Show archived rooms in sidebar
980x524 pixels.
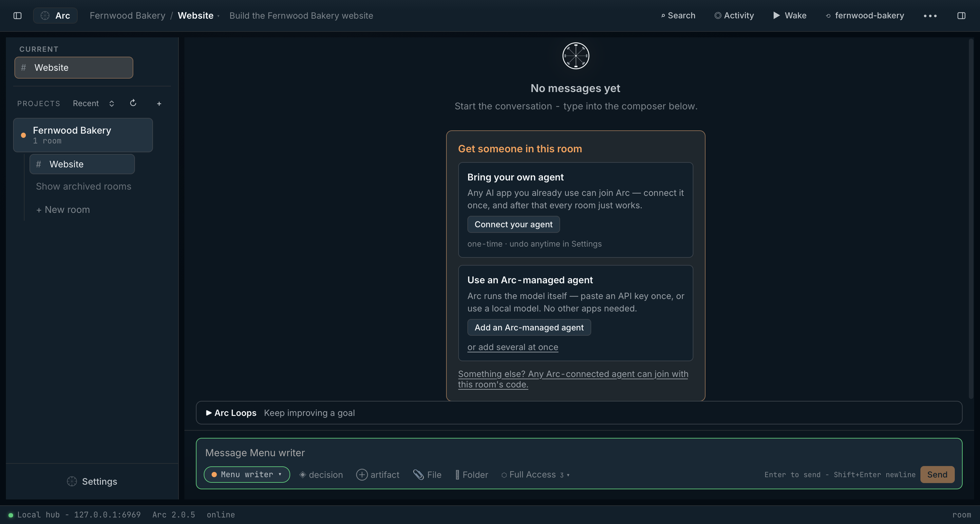(x=83, y=186)
